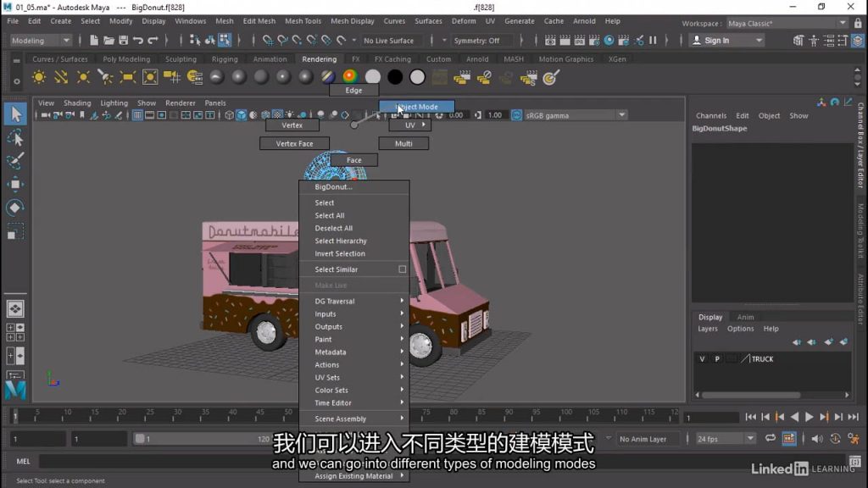Click the ramp shader material icon

click(x=350, y=77)
